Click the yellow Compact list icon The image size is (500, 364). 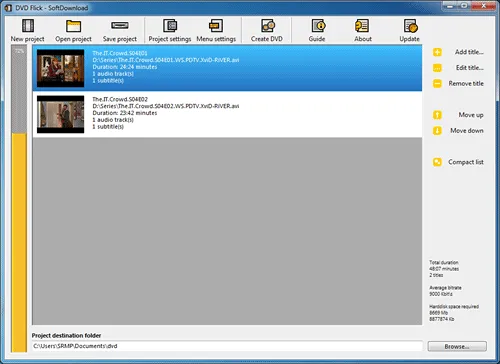437,162
